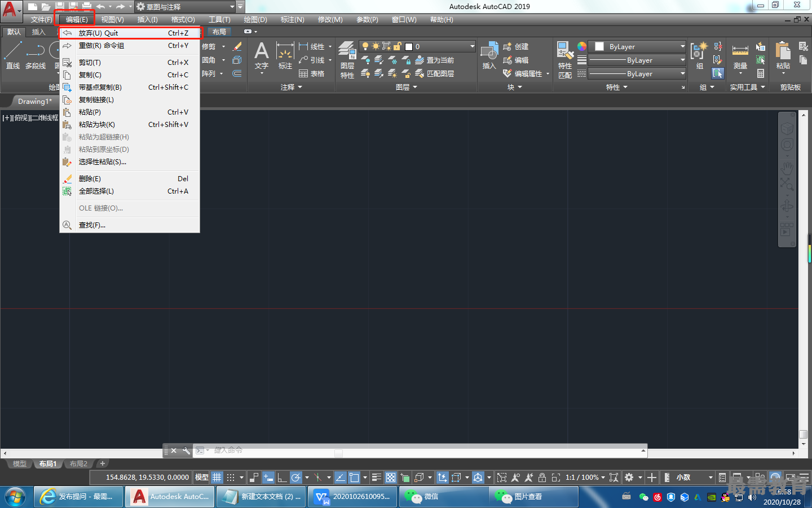
Task: Choose 重做(R) 命令组 menu entry
Action: point(130,46)
